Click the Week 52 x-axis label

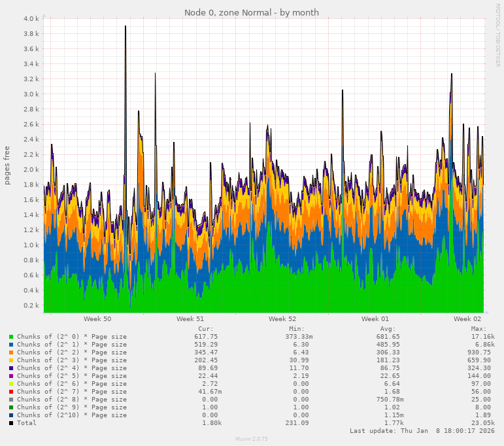pos(282,319)
